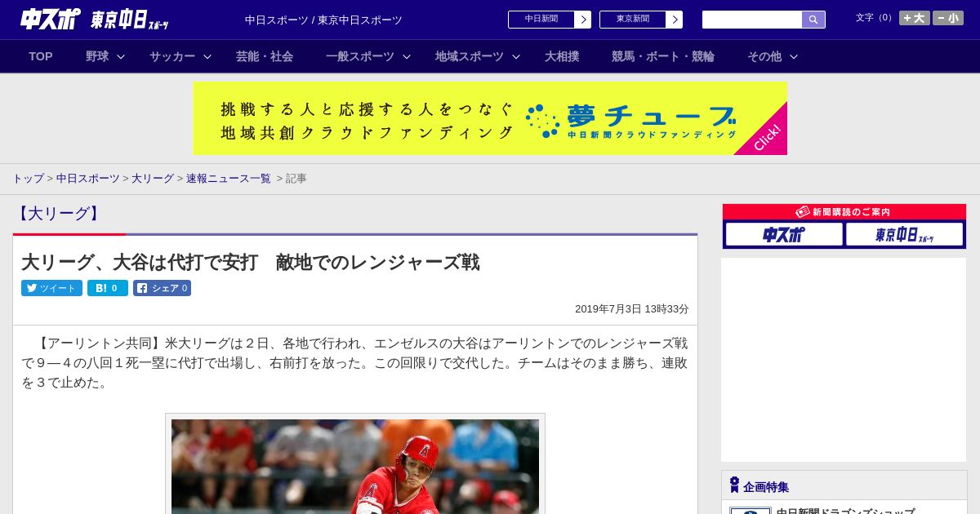
Task: Share on Facebook シェア button
Action: pyautogui.click(x=162, y=288)
